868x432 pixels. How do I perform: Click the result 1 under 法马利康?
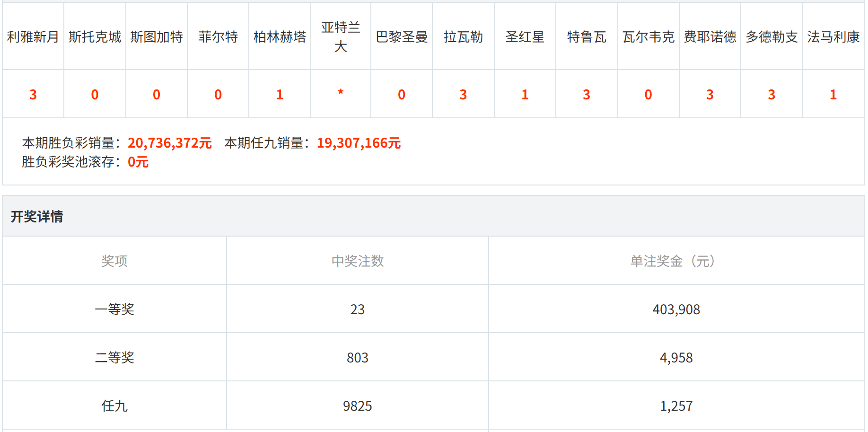[x=833, y=95]
